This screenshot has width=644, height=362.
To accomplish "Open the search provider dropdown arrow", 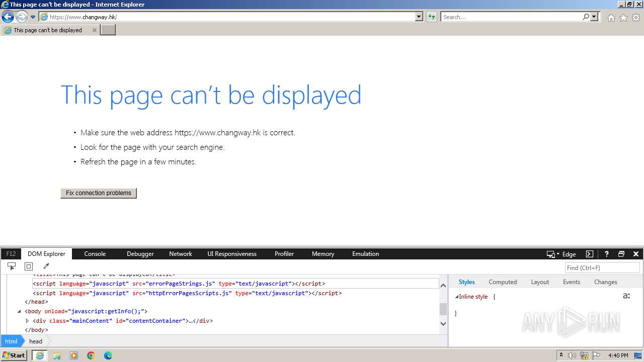I will (594, 17).
